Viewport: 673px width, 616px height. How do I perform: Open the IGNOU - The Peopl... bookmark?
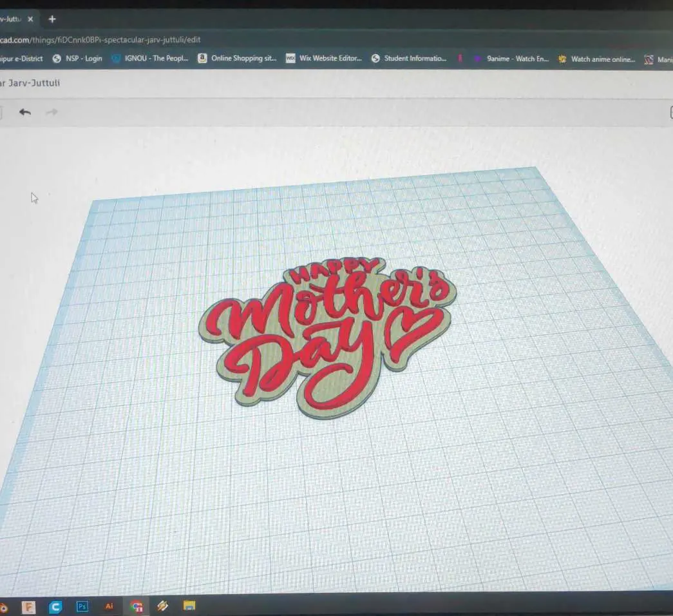pyautogui.click(x=150, y=58)
